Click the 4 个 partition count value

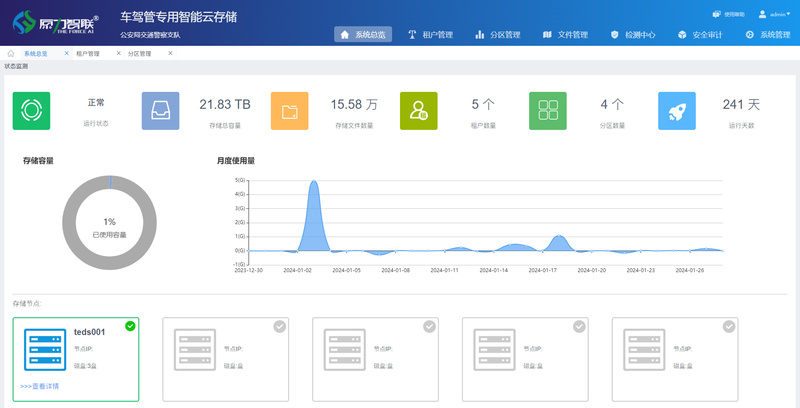(612, 105)
